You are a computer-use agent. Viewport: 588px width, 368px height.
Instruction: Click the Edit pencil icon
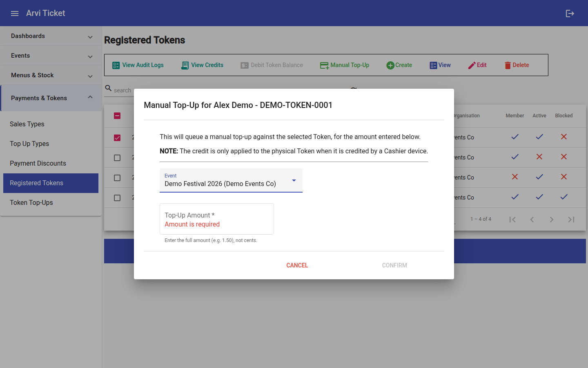coord(472,65)
